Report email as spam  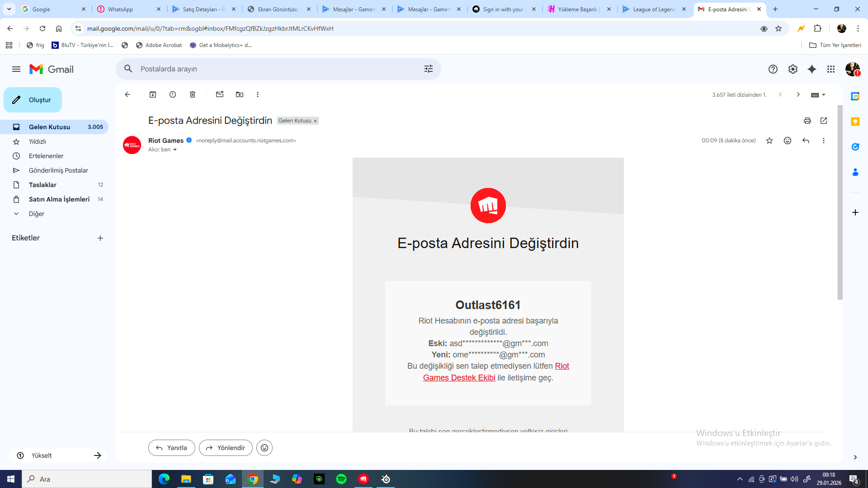[x=173, y=94]
